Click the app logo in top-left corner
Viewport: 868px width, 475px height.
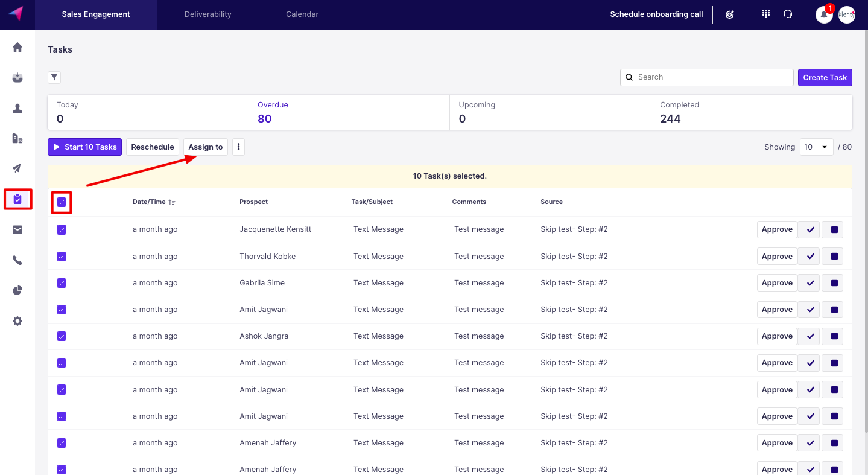[x=16, y=13]
